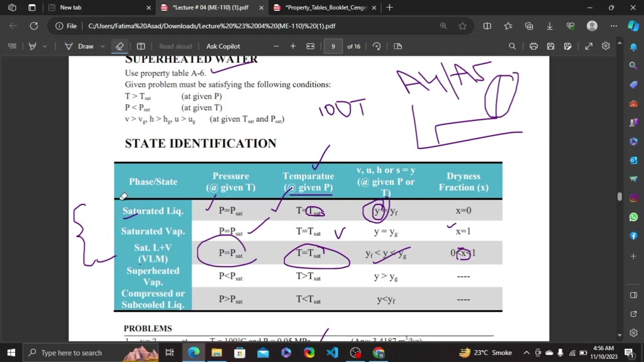Open Find in PDF search
Viewport: 644px width, 362px height.
[x=512, y=46]
